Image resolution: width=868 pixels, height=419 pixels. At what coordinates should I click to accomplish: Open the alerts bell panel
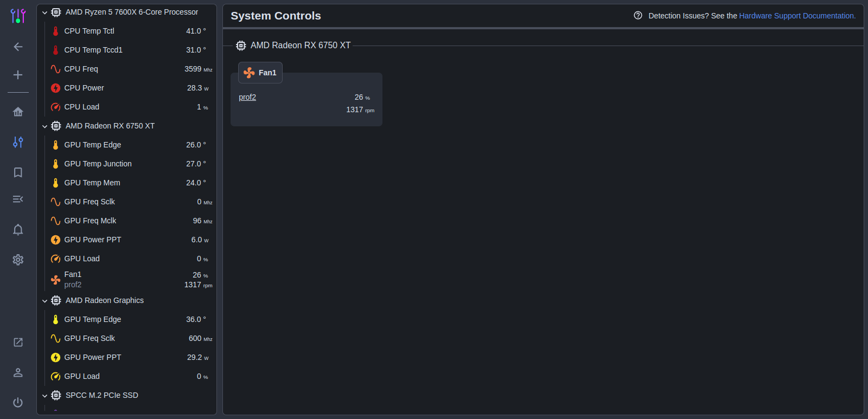coord(18,230)
